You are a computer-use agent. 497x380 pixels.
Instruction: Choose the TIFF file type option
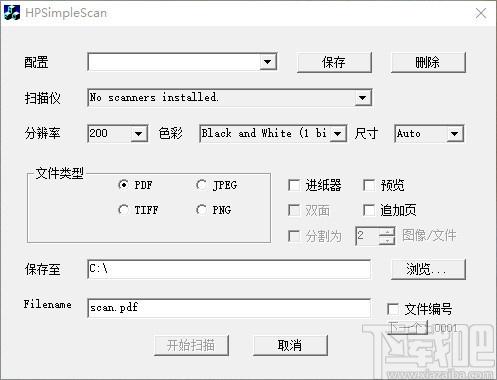pos(123,210)
